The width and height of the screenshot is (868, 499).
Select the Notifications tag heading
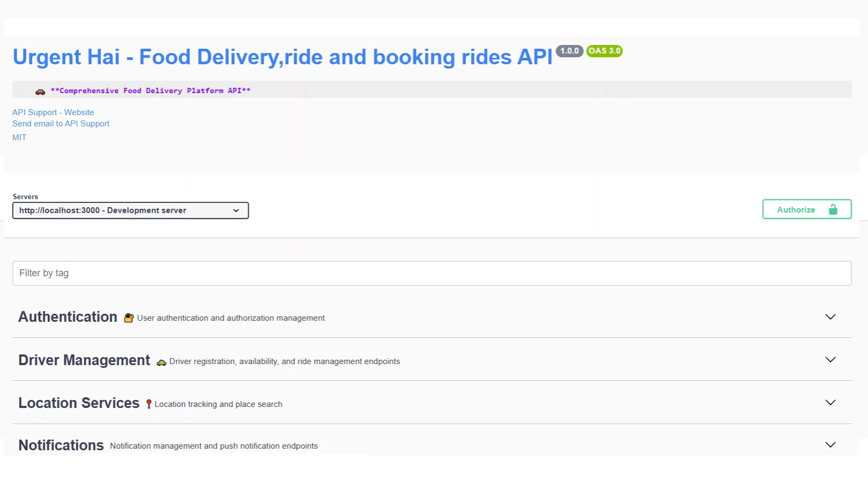61,445
